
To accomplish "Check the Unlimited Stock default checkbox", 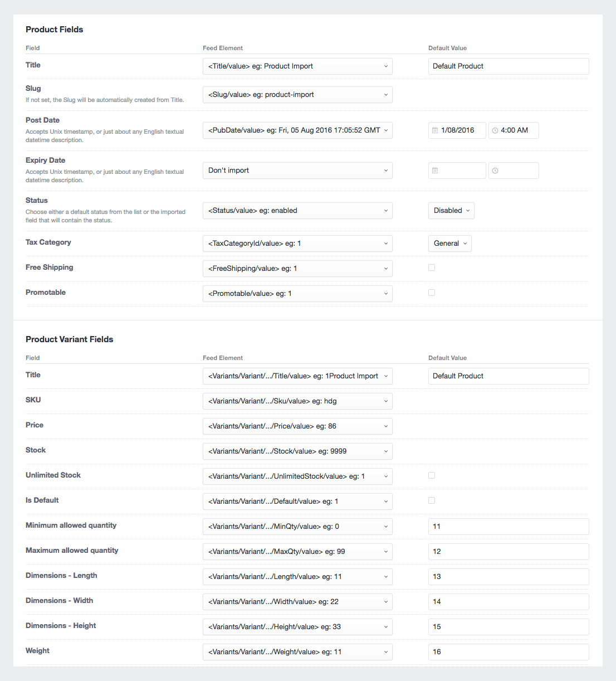I will click(x=432, y=475).
